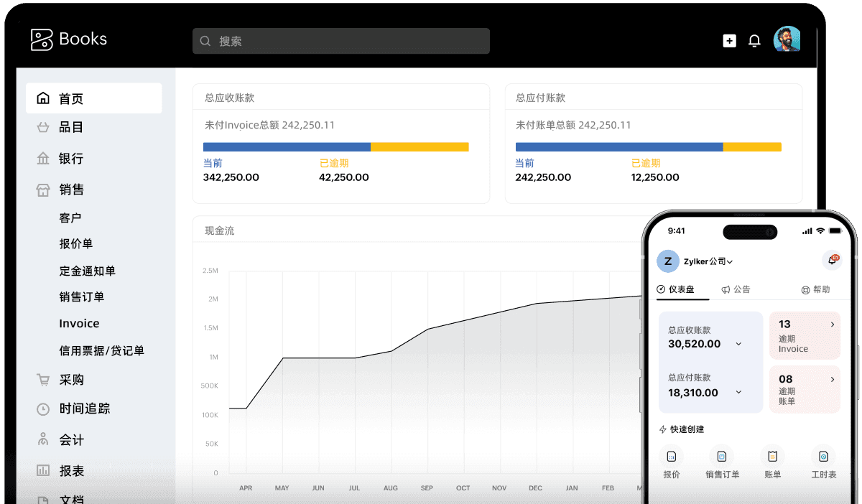The width and height of the screenshot is (862, 504).
Task: Click the 快速创建 lightning icon
Action: (x=663, y=429)
